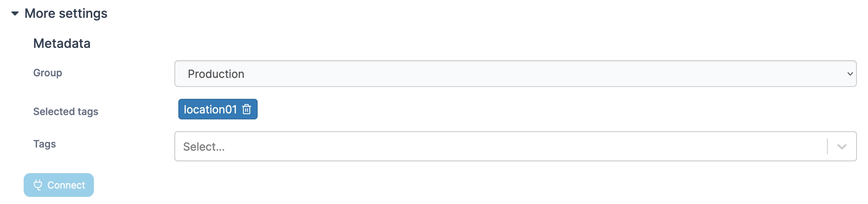
Task: Click middle of the Tags select box
Action: coord(501,147)
